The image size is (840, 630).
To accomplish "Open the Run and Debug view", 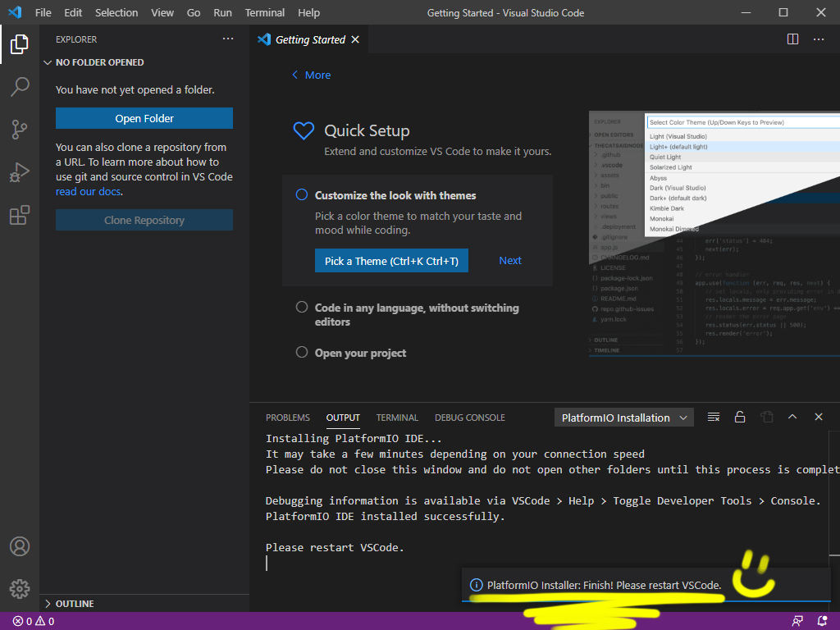I will 20,172.
